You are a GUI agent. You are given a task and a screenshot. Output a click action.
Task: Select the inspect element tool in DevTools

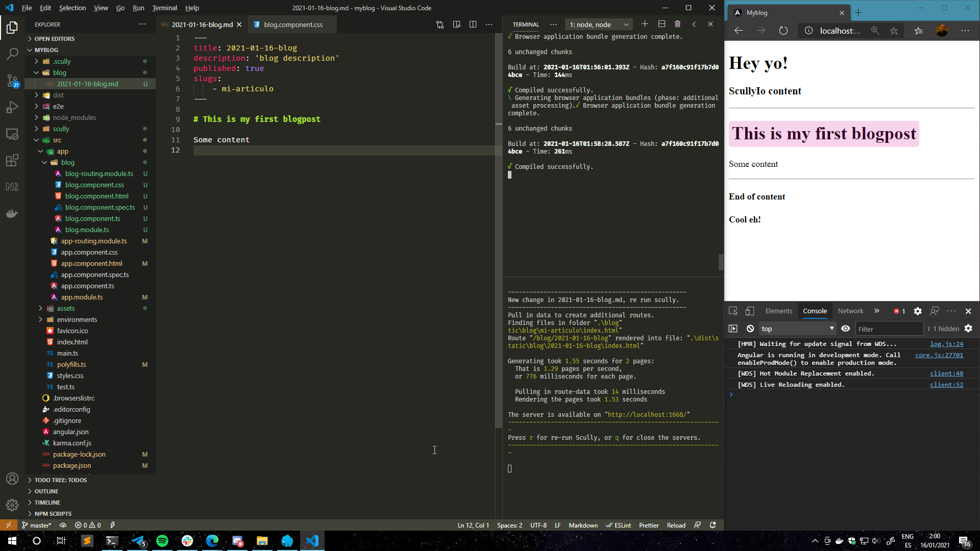pyautogui.click(x=733, y=311)
